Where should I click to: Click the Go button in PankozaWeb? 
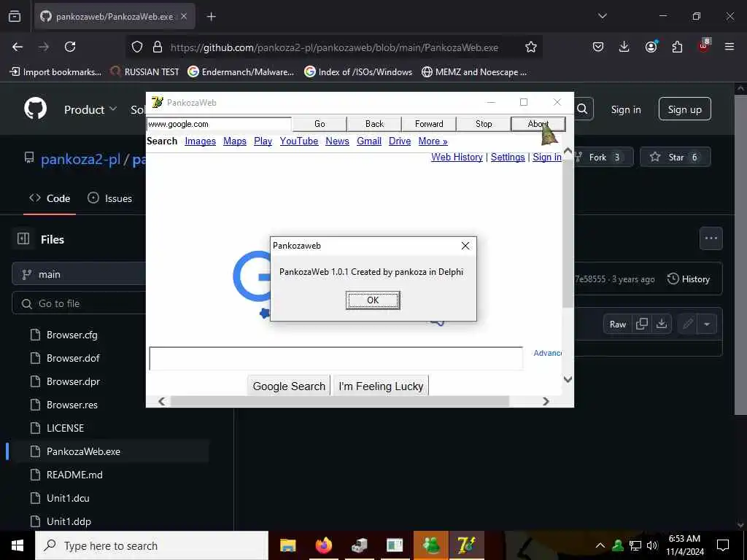[320, 124]
